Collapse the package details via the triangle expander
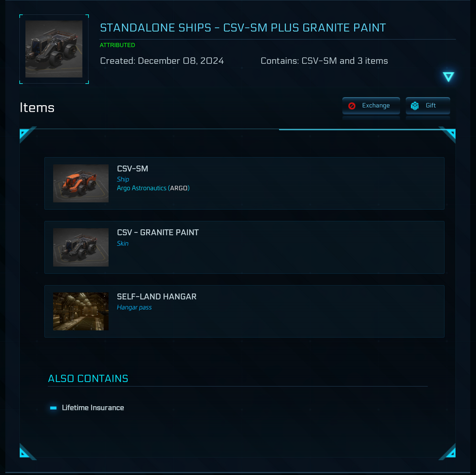The image size is (476, 475). (x=448, y=77)
